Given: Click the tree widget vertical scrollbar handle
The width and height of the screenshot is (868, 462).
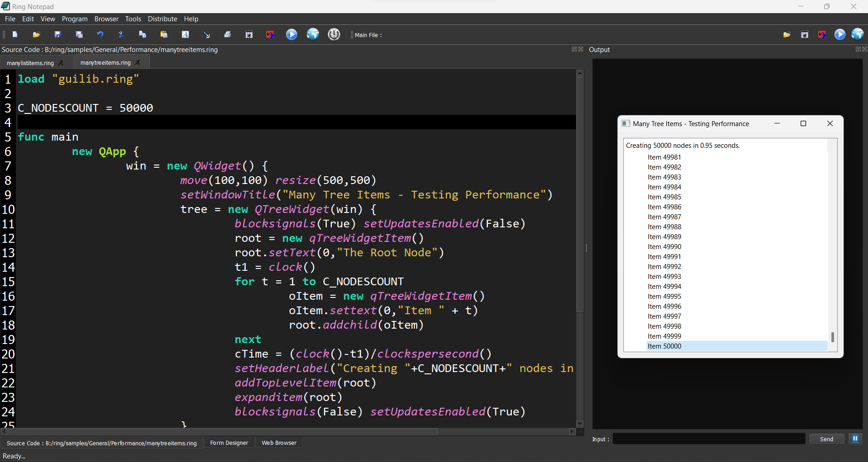Looking at the screenshot, I should point(833,337).
